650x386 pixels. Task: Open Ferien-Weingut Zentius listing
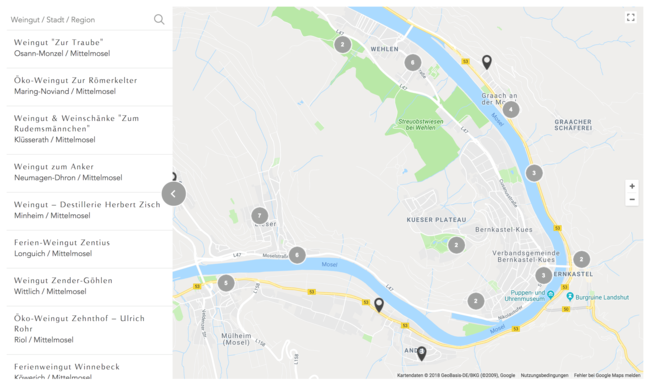(90, 248)
